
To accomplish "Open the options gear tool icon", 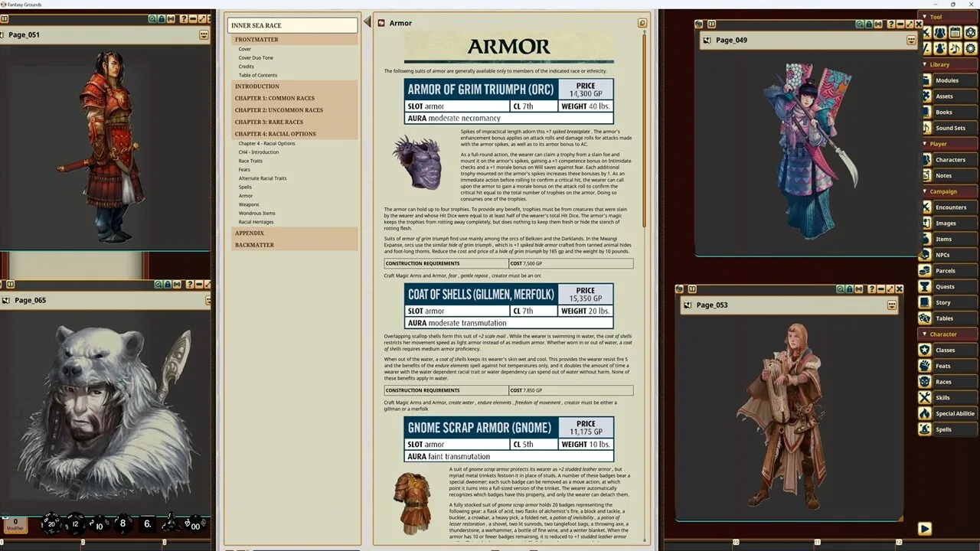I will tap(970, 48).
